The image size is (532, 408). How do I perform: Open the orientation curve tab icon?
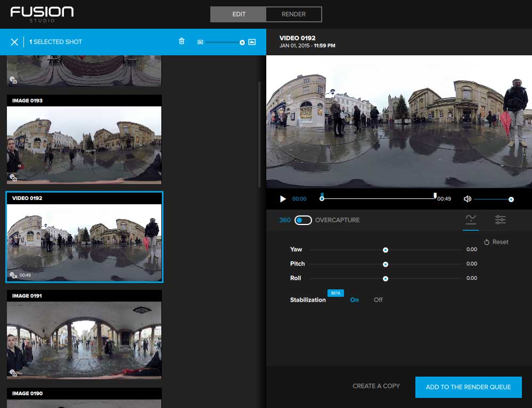[x=471, y=220]
